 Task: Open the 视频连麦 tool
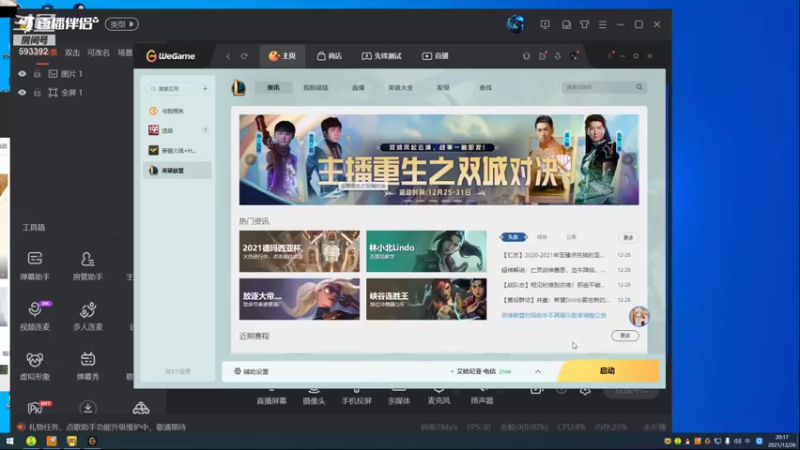35,315
